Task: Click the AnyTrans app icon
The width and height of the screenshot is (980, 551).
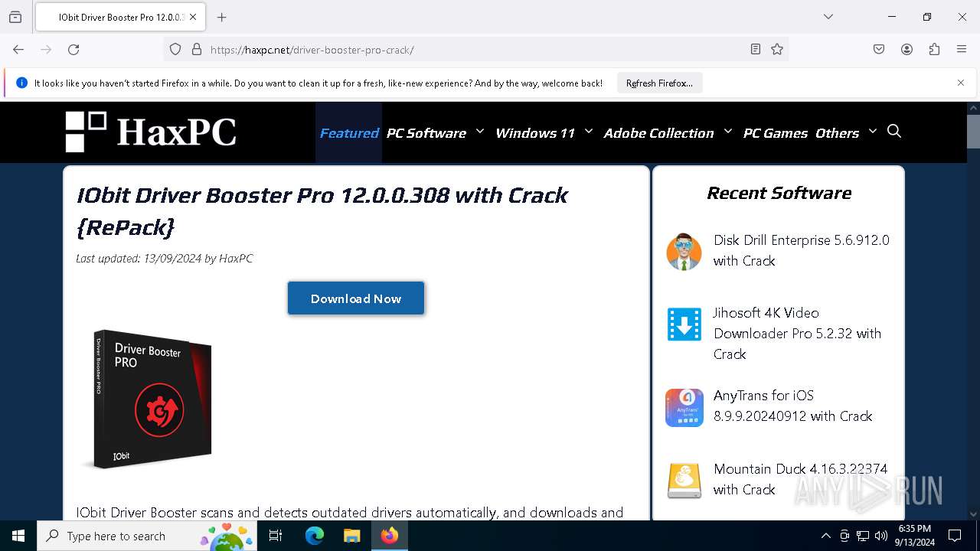Action: (x=684, y=408)
